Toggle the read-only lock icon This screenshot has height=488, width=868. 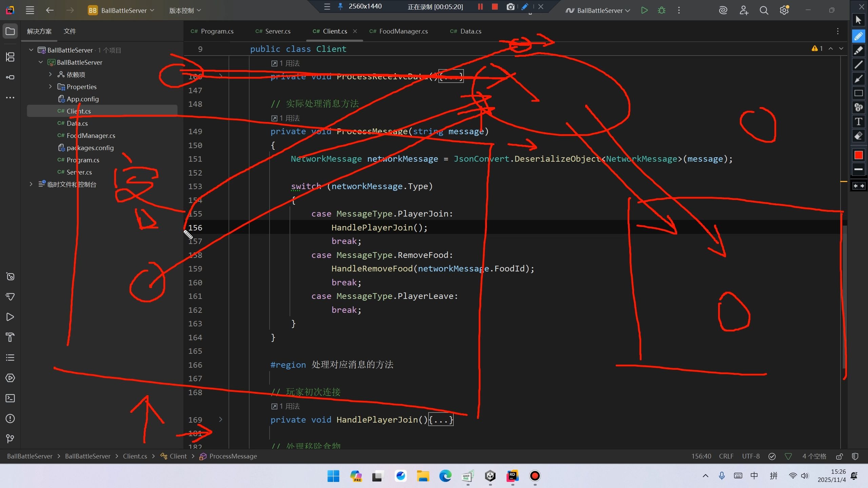pos(839,456)
